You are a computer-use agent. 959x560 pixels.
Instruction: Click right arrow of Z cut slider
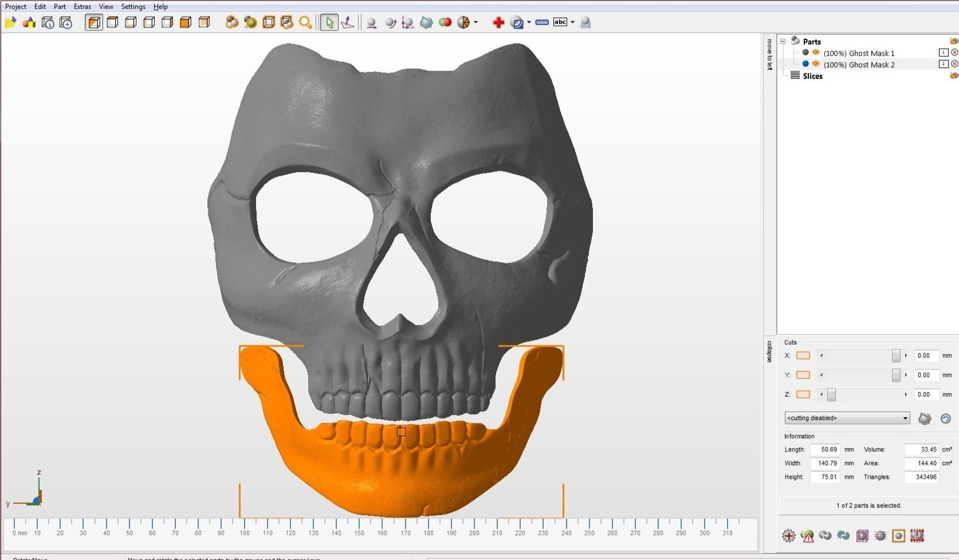[x=906, y=395]
